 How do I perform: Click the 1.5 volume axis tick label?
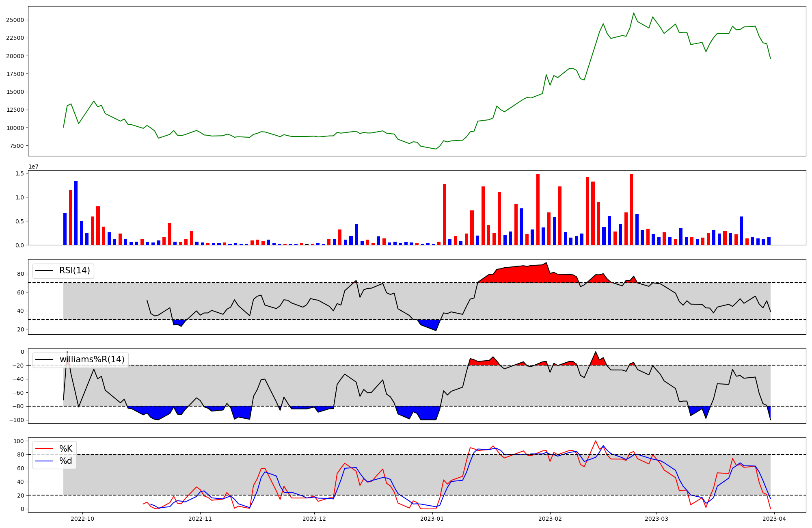tap(19, 173)
